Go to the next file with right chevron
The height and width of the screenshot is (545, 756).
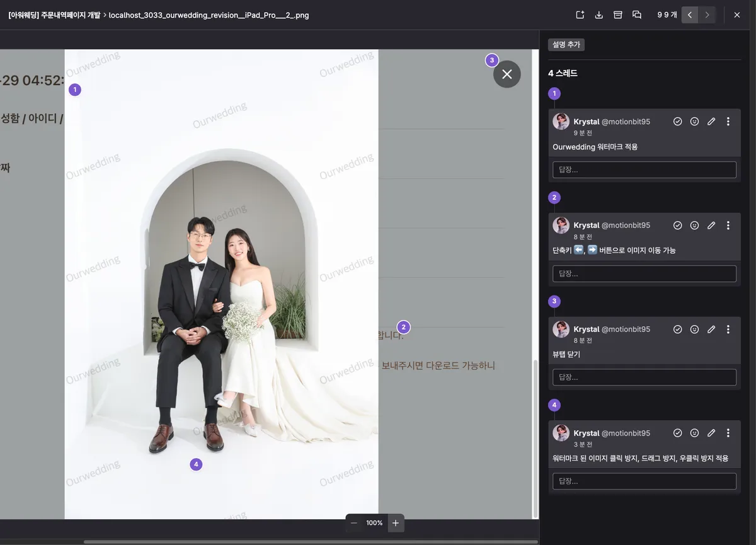707,14
